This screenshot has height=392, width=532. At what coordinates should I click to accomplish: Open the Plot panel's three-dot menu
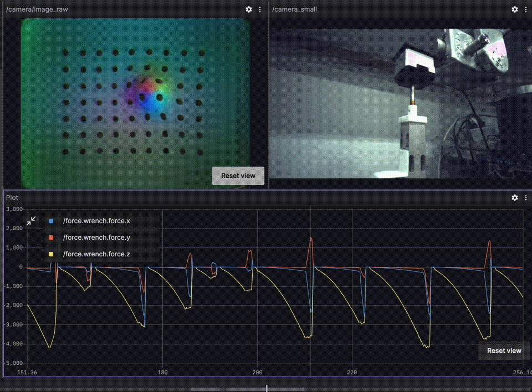pos(525,198)
